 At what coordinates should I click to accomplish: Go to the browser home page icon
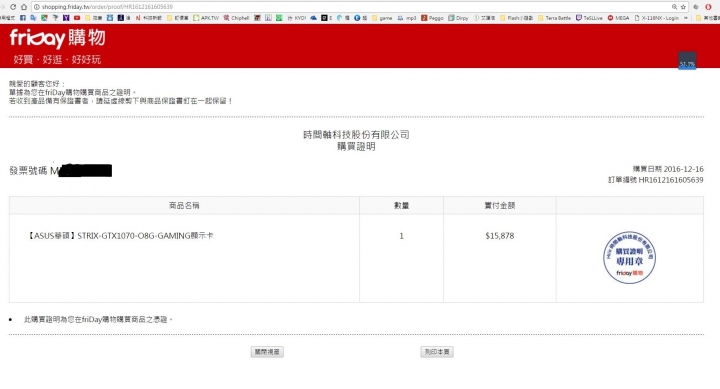[24, 7]
